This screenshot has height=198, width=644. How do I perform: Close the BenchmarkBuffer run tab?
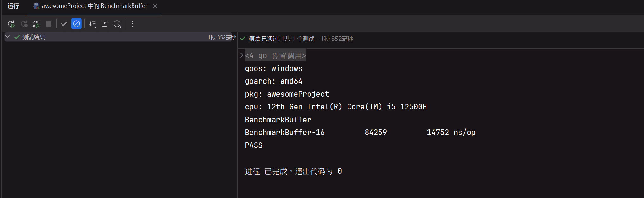click(155, 6)
